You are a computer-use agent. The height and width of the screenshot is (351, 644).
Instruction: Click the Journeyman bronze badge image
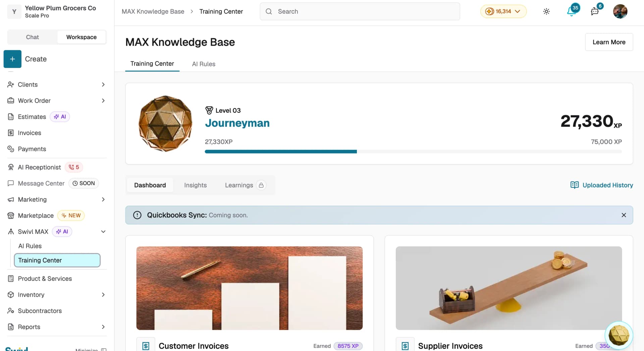[166, 124]
